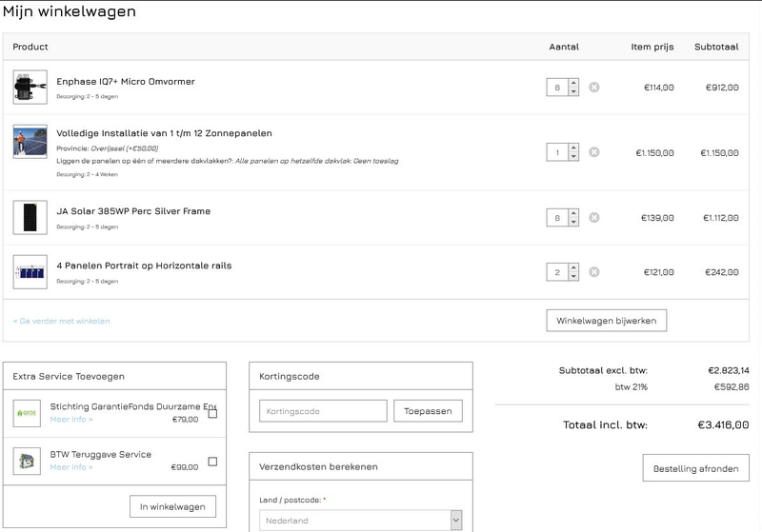
Task: Click the Extra Service Toevoegen heading
Action: click(69, 376)
